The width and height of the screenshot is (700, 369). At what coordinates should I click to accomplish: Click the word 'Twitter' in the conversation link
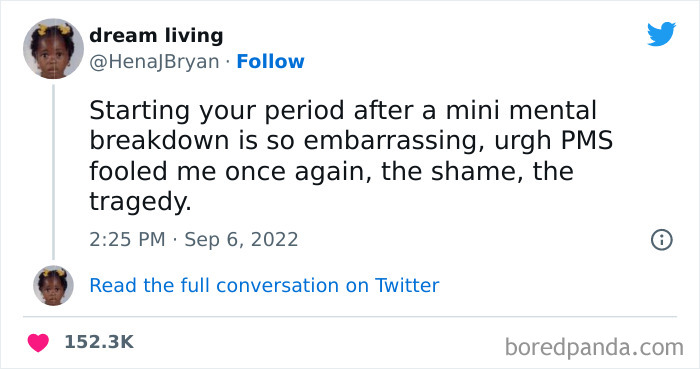pyautogui.click(x=407, y=286)
